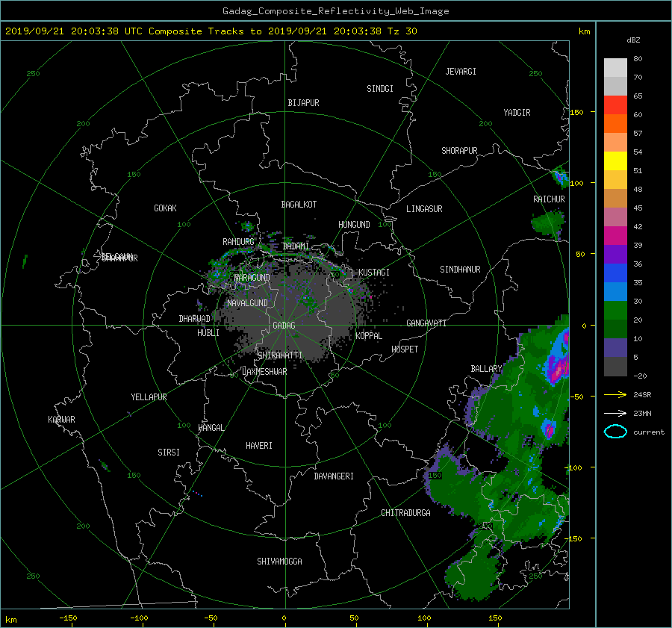Click the red 60 dBZ legend swatch
The width and height of the screenshot is (672, 628).
pos(615,105)
